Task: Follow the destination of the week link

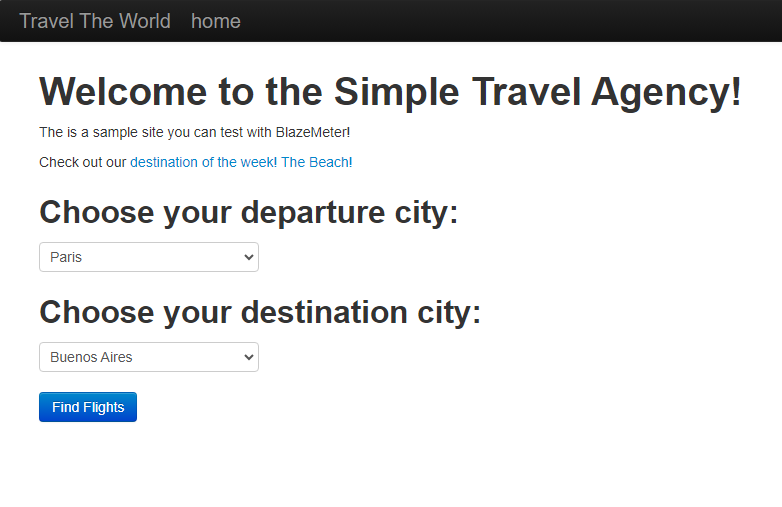Action: pyautogui.click(x=201, y=162)
